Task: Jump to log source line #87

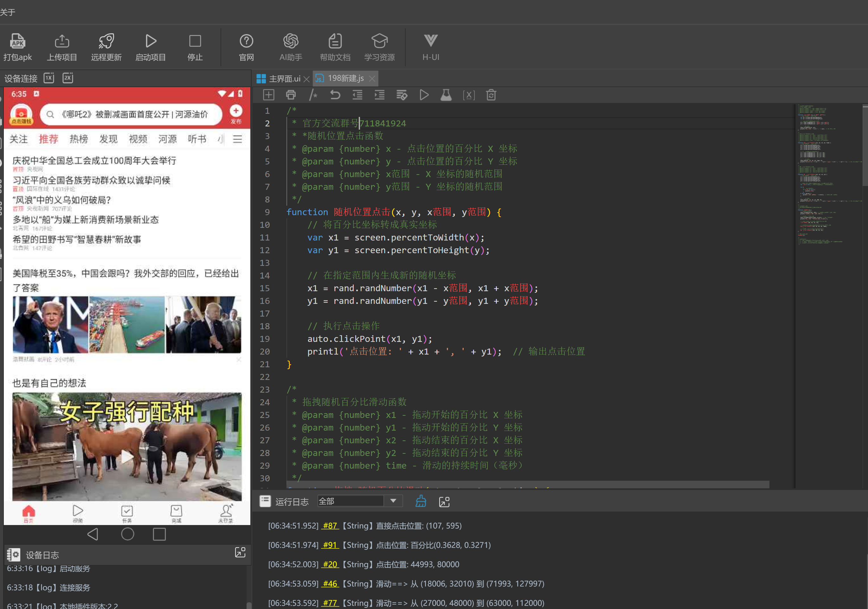Action: pos(330,525)
